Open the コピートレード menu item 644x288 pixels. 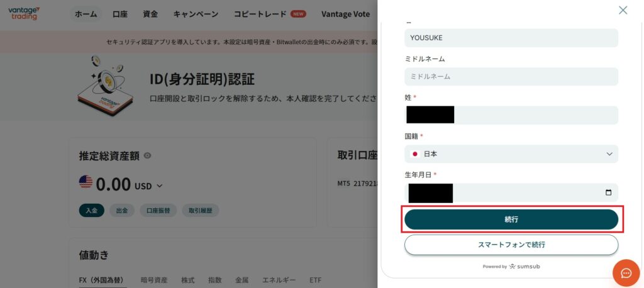tap(260, 14)
